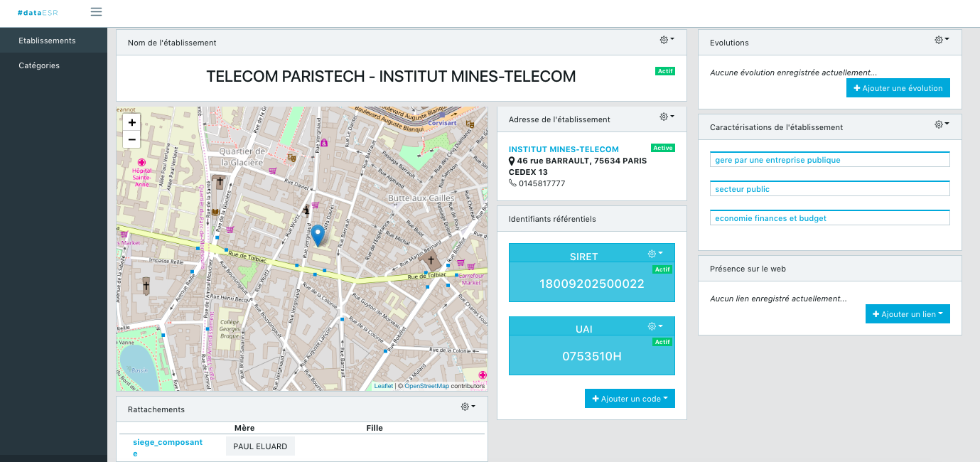The image size is (980, 462).
Task: Click the #dataESR logo
Action: 38,12
